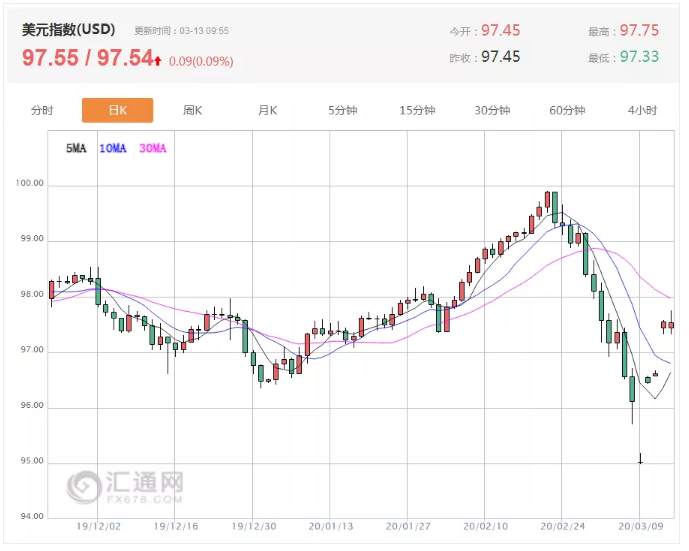Click the 昨收 value 97.45
689x551 pixels.
(x=500, y=57)
